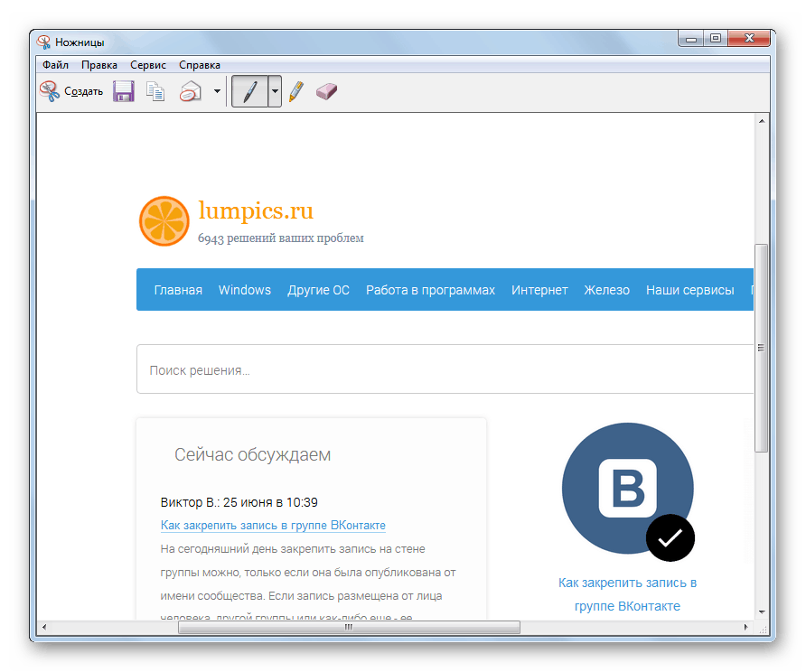Open the Pen color dropdown arrow

pos(274,91)
